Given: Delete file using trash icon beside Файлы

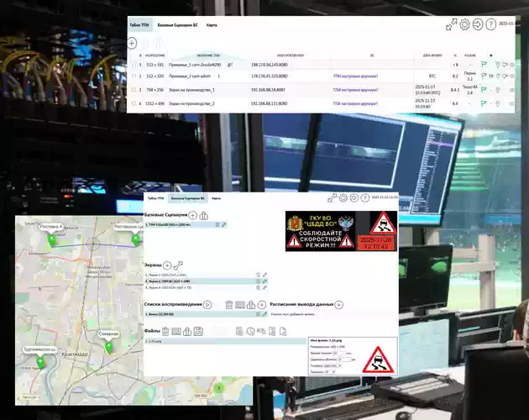Looking at the screenshot, I should click(166, 332).
